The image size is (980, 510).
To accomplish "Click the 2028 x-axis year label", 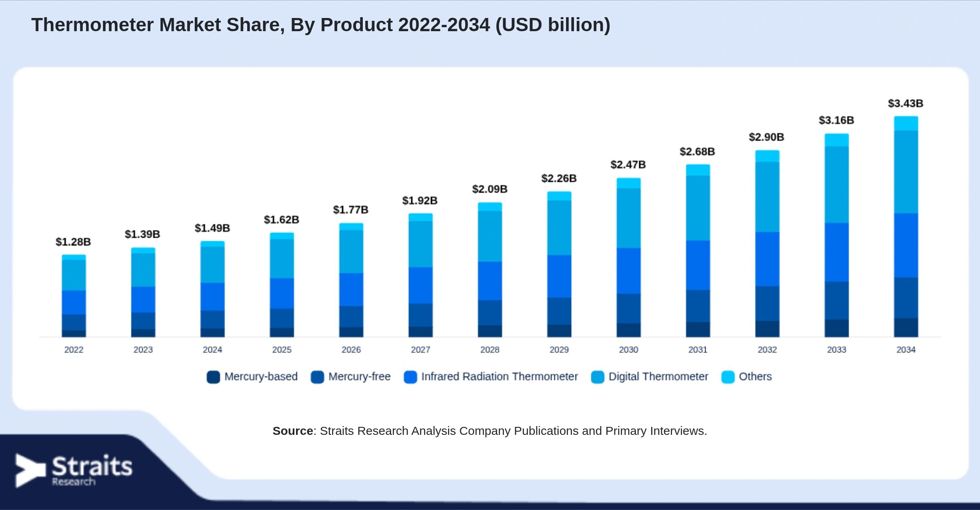I will pyautogui.click(x=490, y=350).
